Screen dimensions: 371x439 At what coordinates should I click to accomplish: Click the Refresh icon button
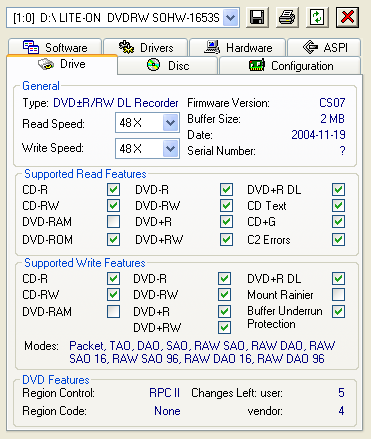coord(317,17)
